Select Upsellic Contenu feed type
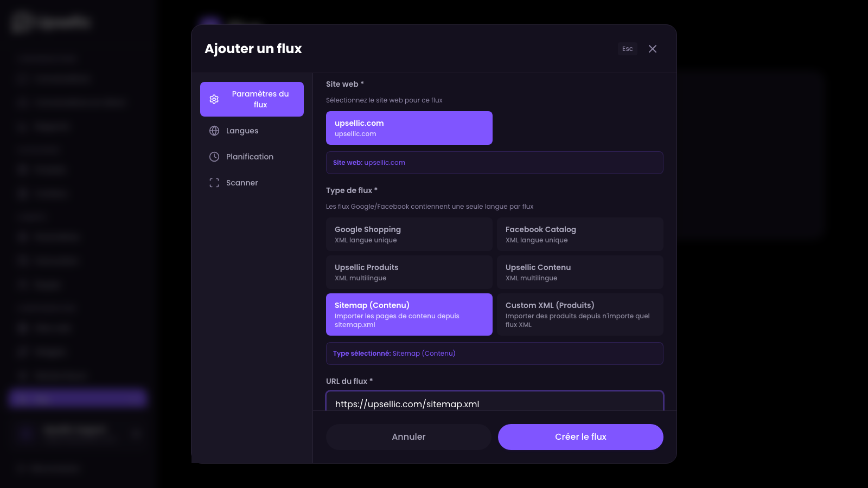 click(x=580, y=272)
